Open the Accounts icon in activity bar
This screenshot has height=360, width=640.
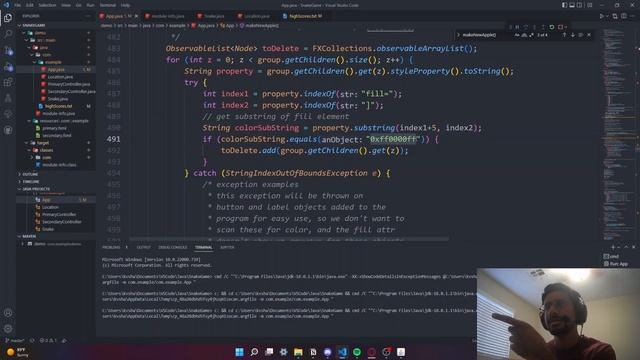coord(8,313)
